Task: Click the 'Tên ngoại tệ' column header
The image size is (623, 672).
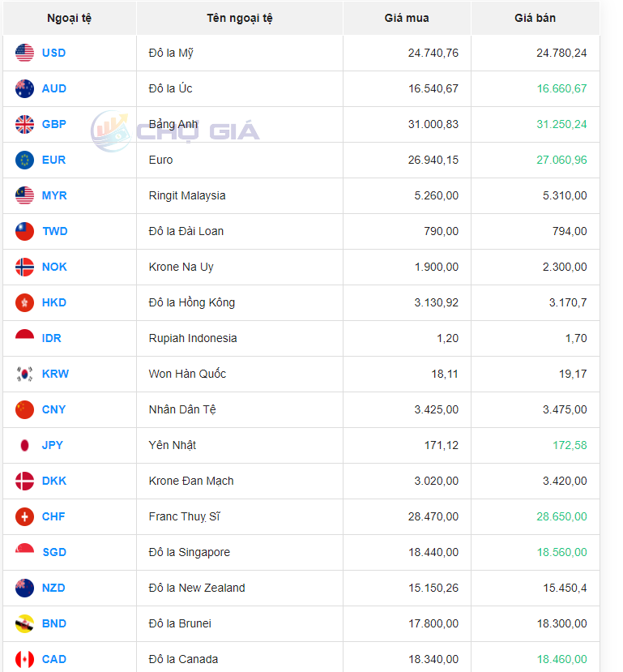Action: pos(239,18)
